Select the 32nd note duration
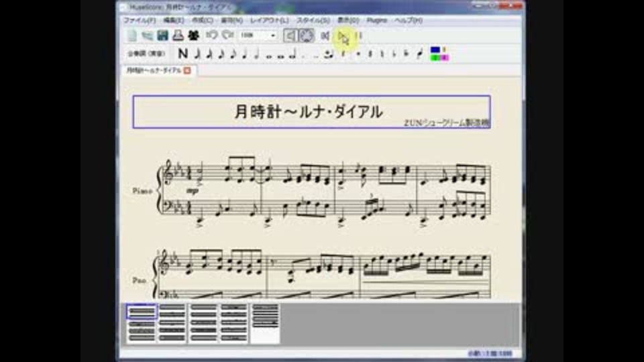This screenshot has height=362, width=644. 210,54
